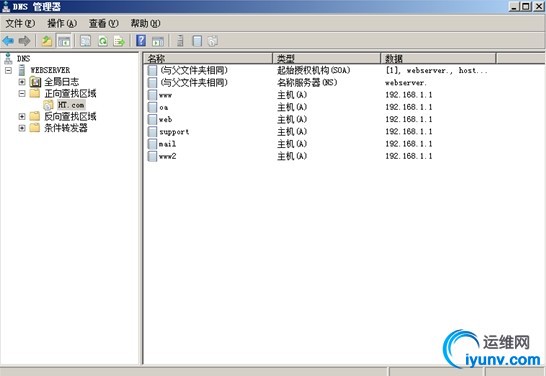This screenshot has width=546, height=376.
Task: Click the 反向查找区域 folder icon
Action: [34, 116]
